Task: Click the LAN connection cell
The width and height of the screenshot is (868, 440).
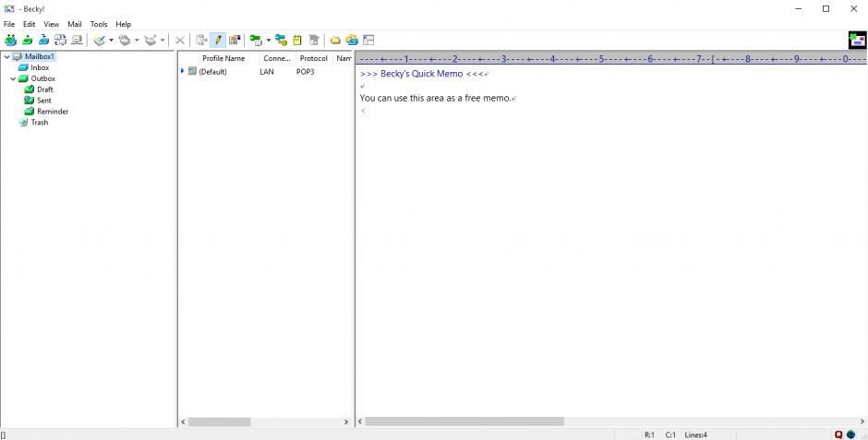Action: click(267, 72)
